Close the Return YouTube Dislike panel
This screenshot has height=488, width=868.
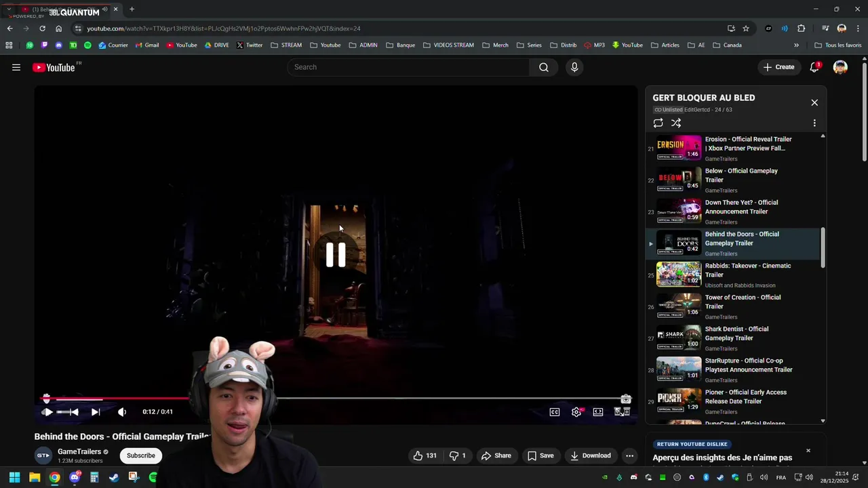(808, 451)
